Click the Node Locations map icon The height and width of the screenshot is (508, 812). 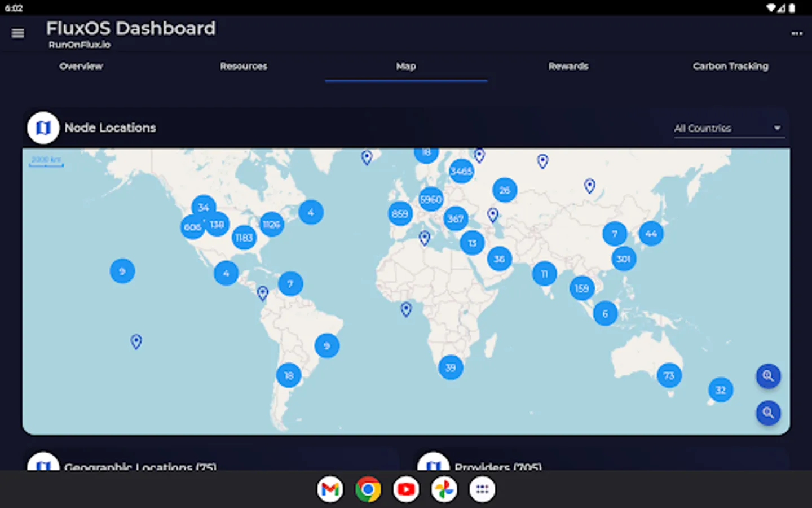click(43, 128)
